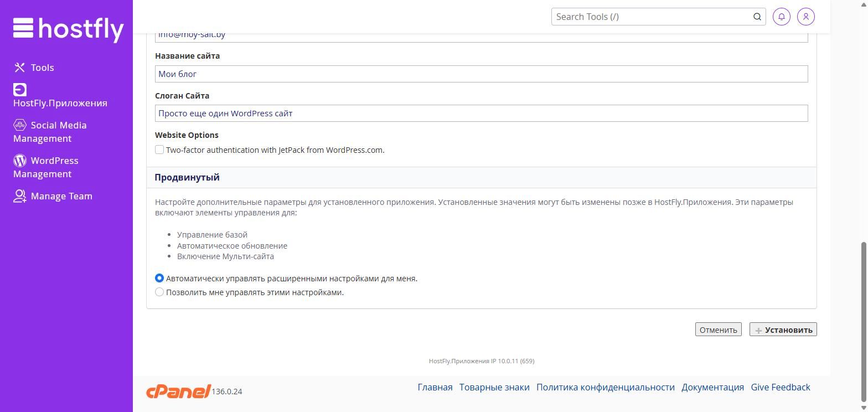Click the Продвинутый section header
Viewport: 868px width, 412px height.
[482, 177]
